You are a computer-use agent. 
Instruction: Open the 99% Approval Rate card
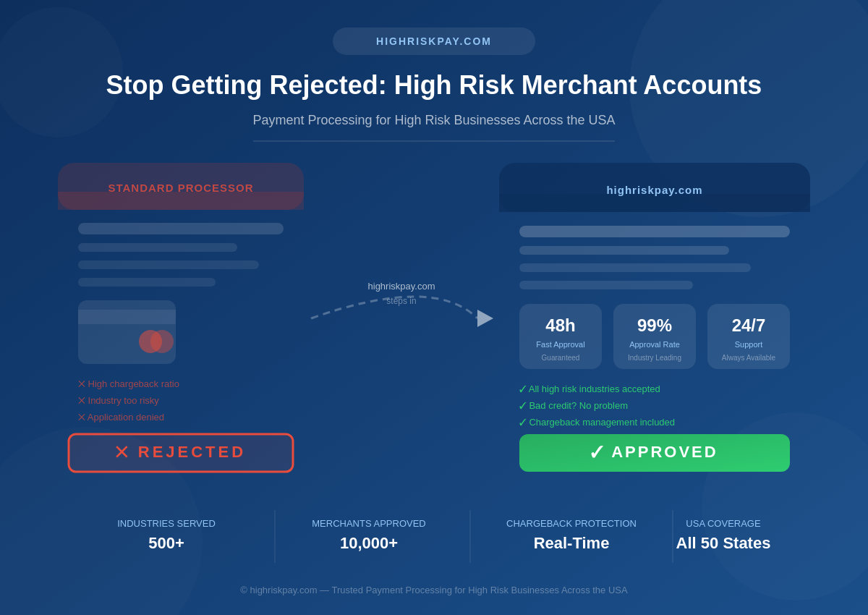pyautogui.click(x=655, y=336)
